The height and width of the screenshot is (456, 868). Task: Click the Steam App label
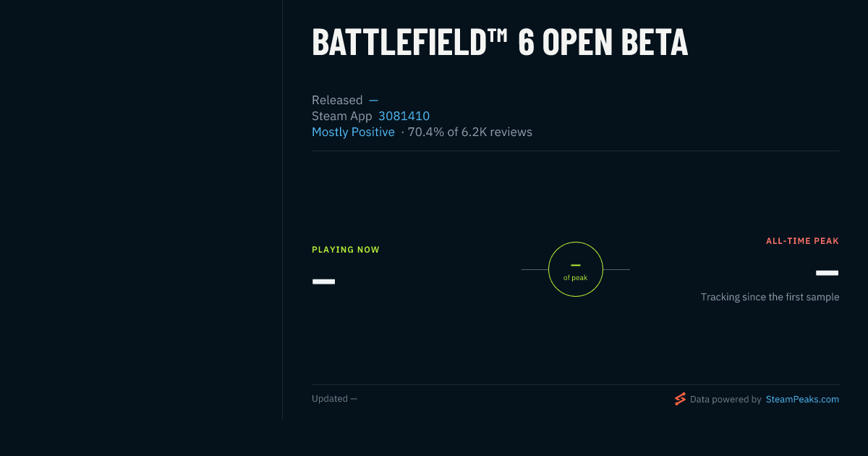[x=342, y=116]
